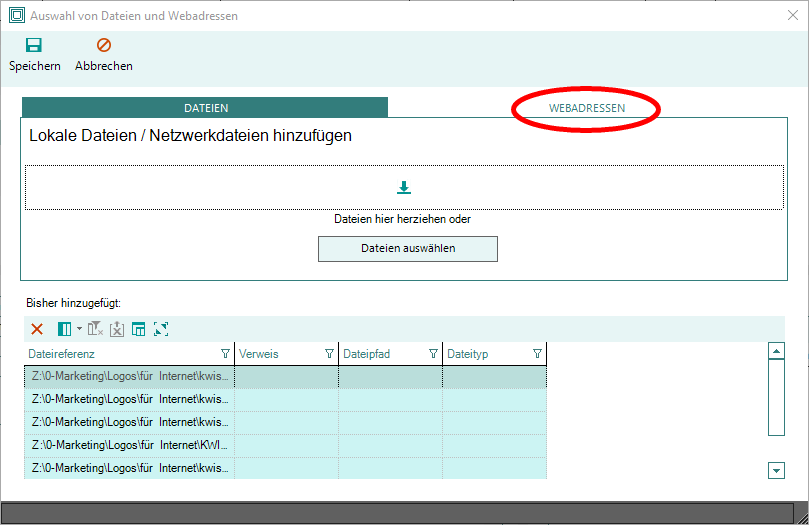The height and width of the screenshot is (525, 809).
Task: Click the download arrow in drop zone
Action: pos(404,188)
